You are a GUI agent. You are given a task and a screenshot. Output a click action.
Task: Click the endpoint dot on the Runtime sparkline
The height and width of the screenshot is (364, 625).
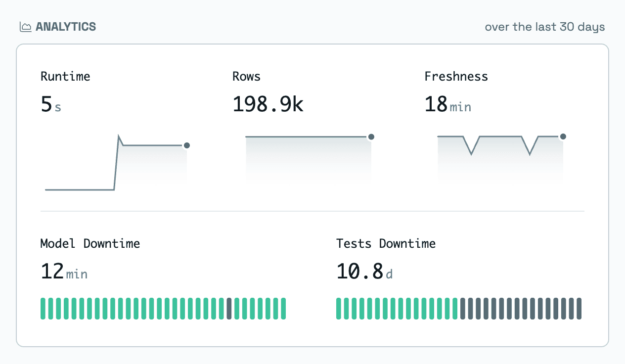tap(186, 145)
